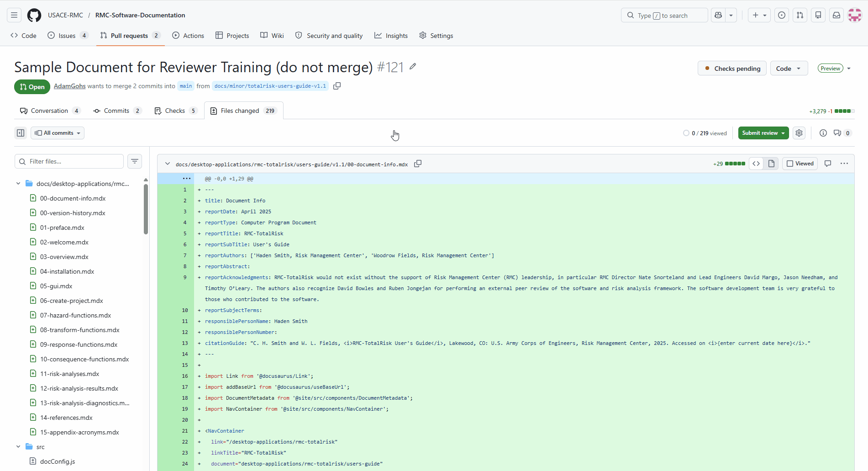The width and height of the screenshot is (868, 471).
Task: Copy head branch name to clipboard
Action: (337, 86)
